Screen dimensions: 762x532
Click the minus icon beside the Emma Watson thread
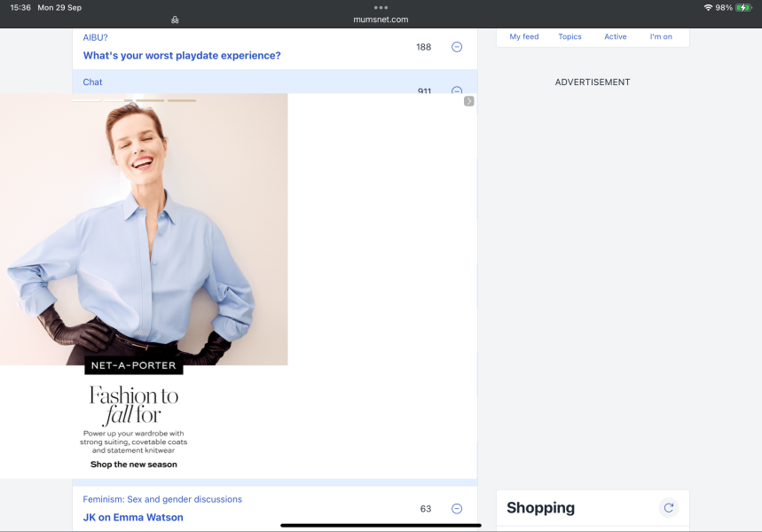[x=456, y=508]
